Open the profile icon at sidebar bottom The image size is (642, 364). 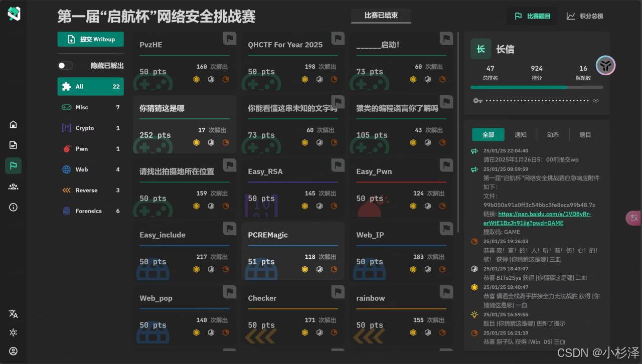click(x=13, y=351)
